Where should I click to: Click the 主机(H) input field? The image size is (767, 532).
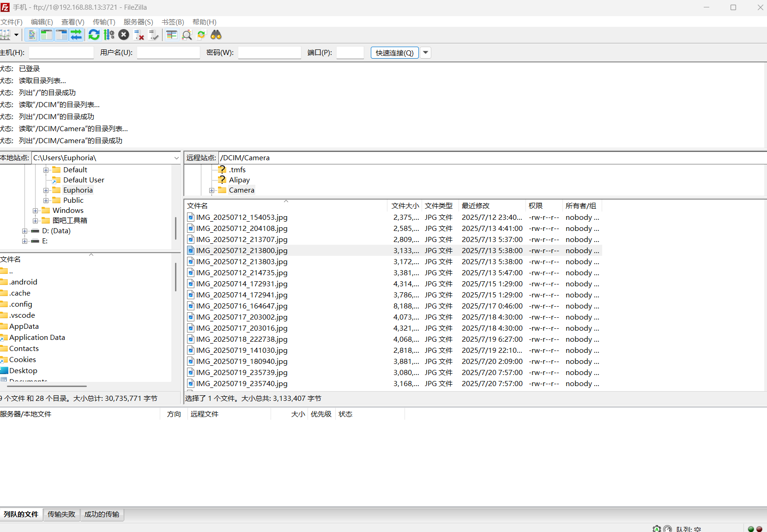coord(61,53)
